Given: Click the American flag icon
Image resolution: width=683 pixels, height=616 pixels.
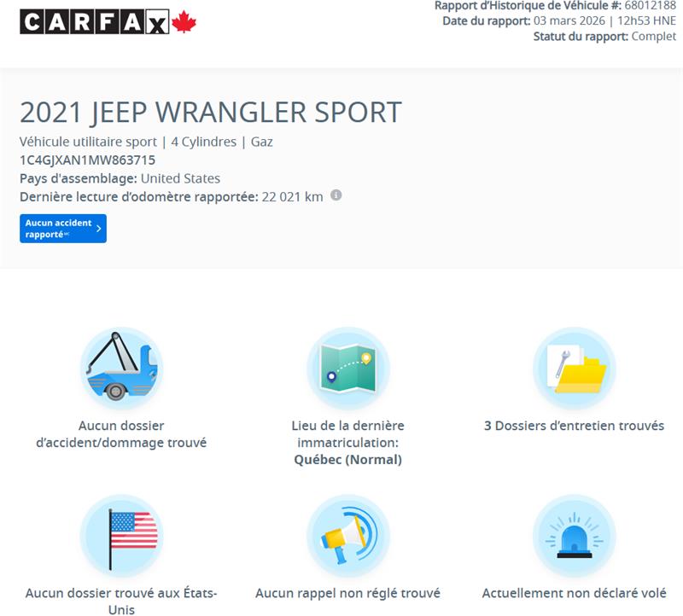Looking at the screenshot, I should [122, 536].
